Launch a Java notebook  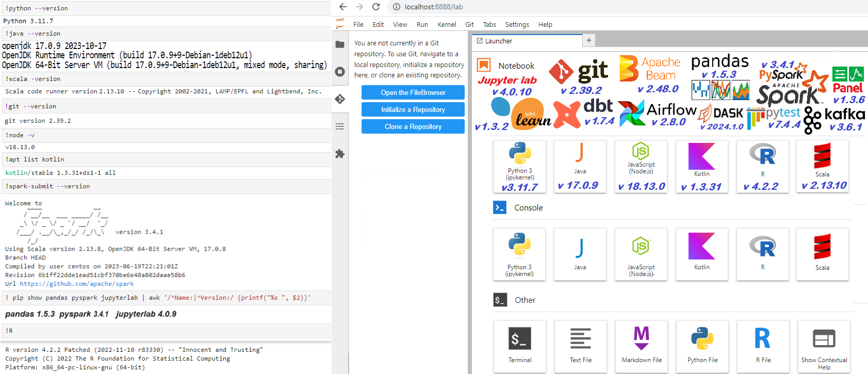(580, 167)
